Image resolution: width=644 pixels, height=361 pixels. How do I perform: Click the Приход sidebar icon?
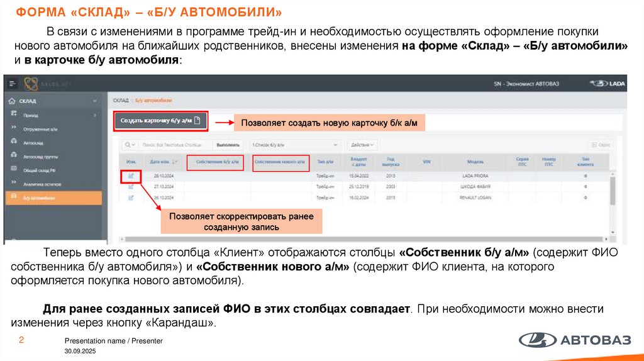pyautogui.click(x=14, y=113)
